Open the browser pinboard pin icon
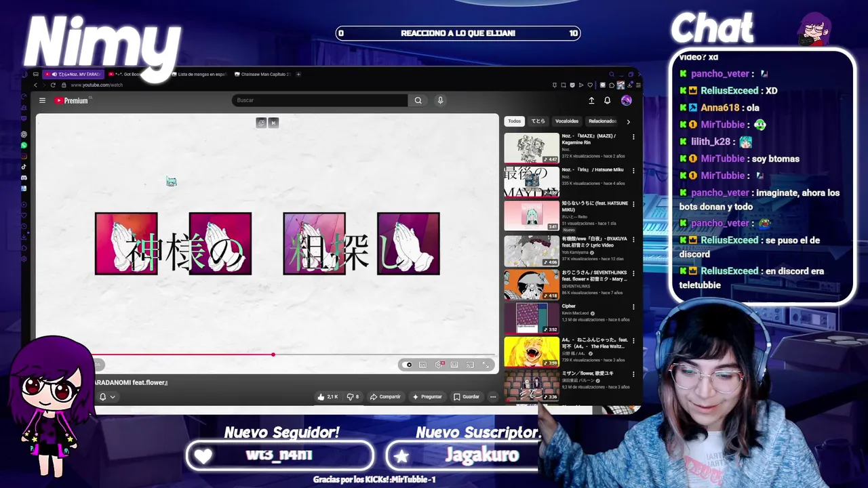 tap(555, 85)
